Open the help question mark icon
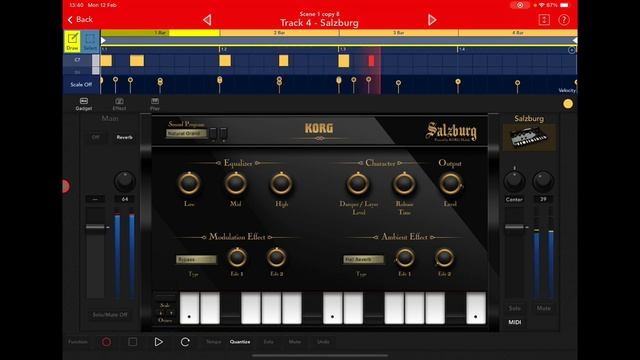 tap(564, 20)
